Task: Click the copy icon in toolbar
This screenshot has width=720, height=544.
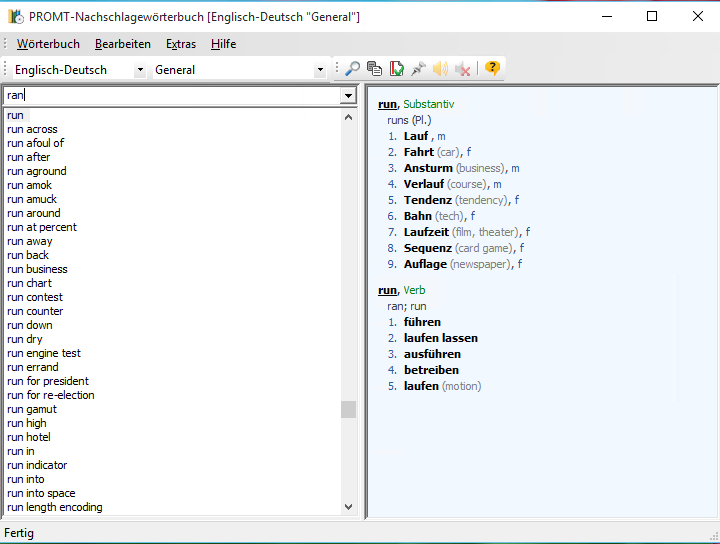Action: [374, 69]
